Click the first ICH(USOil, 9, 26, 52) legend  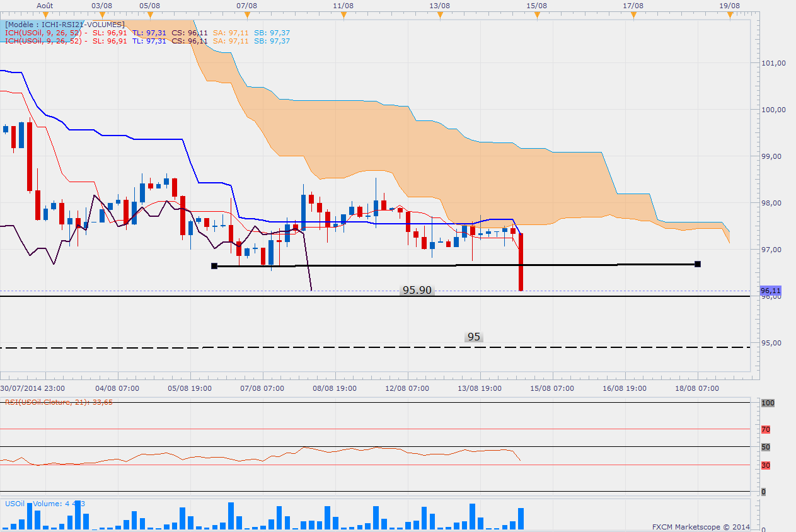44,33
